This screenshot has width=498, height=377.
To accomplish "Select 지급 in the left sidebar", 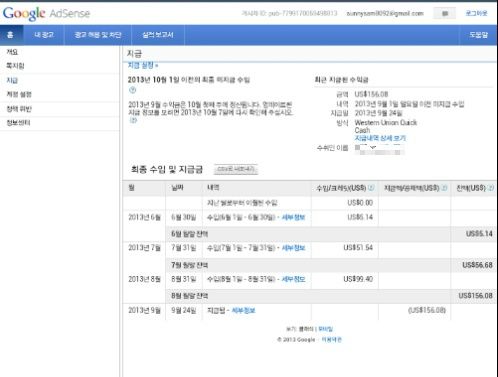I will (12, 80).
